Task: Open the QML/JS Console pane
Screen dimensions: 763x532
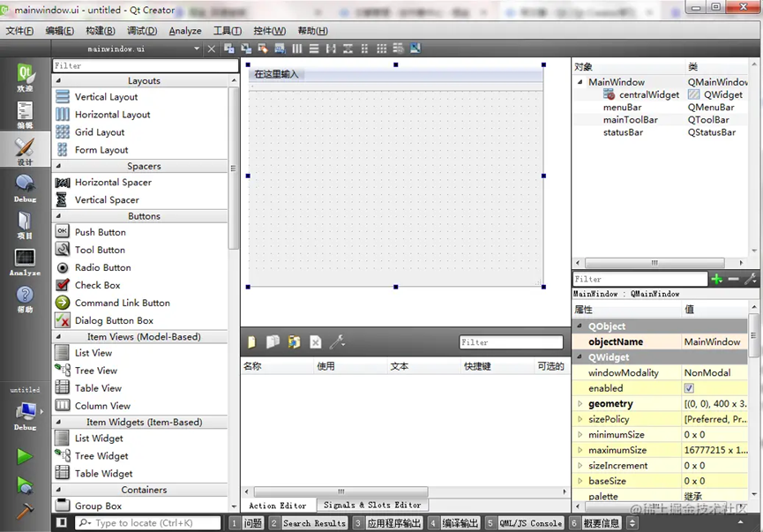Action: [525, 523]
